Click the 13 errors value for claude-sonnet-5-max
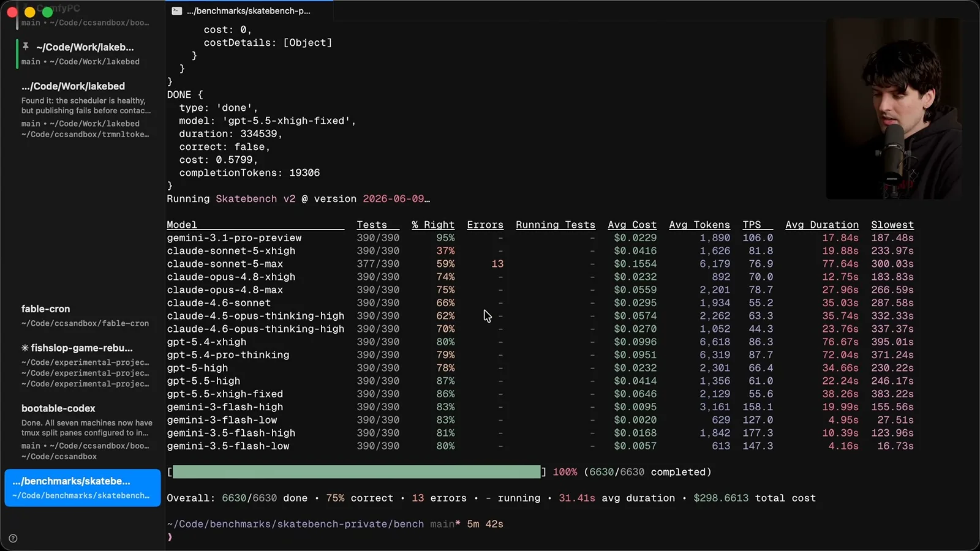 pos(497,264)
